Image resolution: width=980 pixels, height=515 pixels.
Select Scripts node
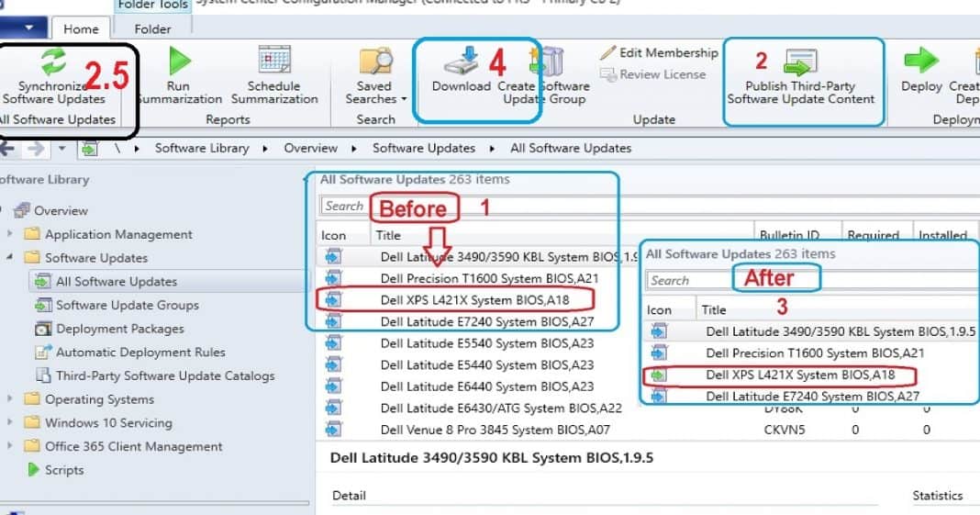tap(63, 470)
